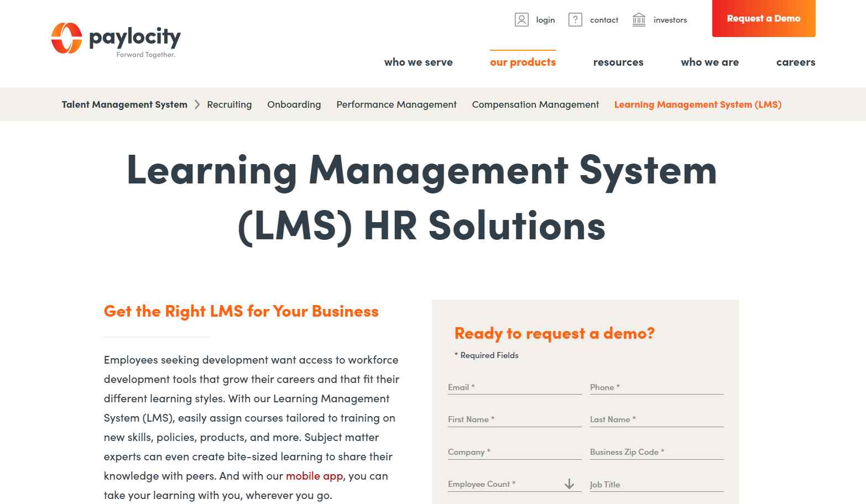Click the Request a Demo button
Screen dimensions: 866x504
click(764, 18)
